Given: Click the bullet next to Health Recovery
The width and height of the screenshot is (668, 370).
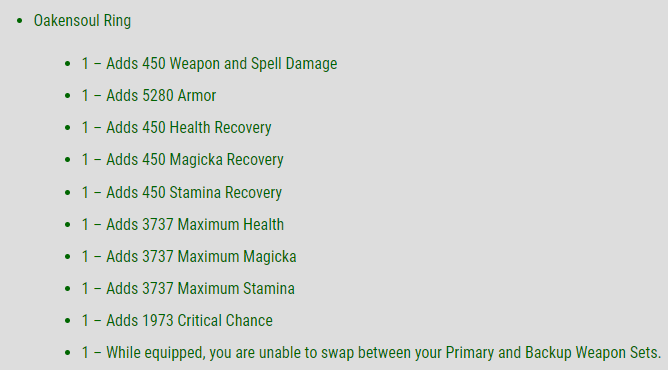Looking at the screenshot, I should tap(67, 128).
